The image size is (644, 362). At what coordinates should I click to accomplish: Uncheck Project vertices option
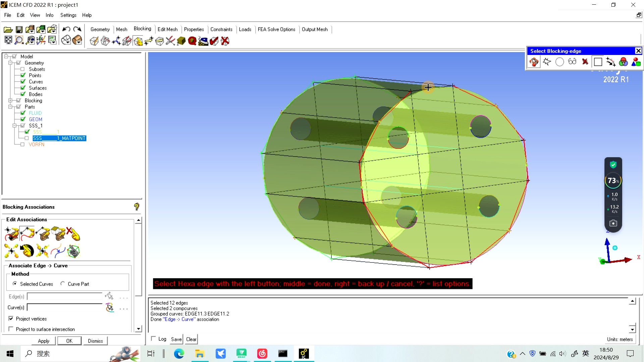click(11, 319)
